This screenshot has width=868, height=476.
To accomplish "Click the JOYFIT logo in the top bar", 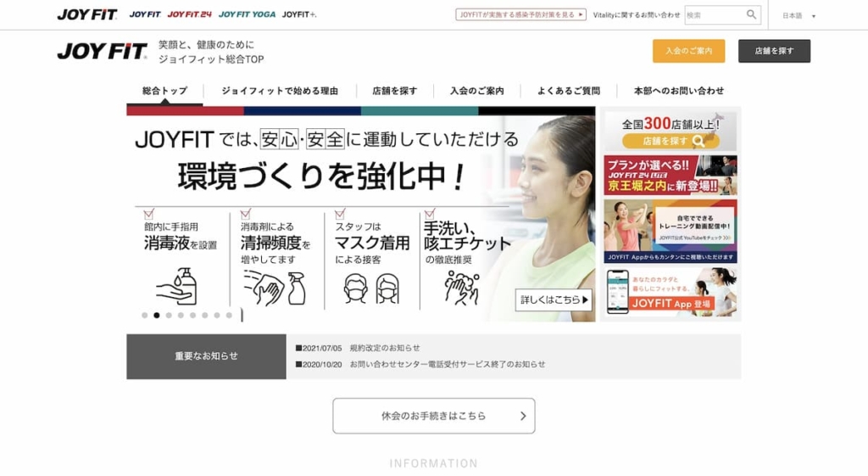I will (x=87, y=14).
